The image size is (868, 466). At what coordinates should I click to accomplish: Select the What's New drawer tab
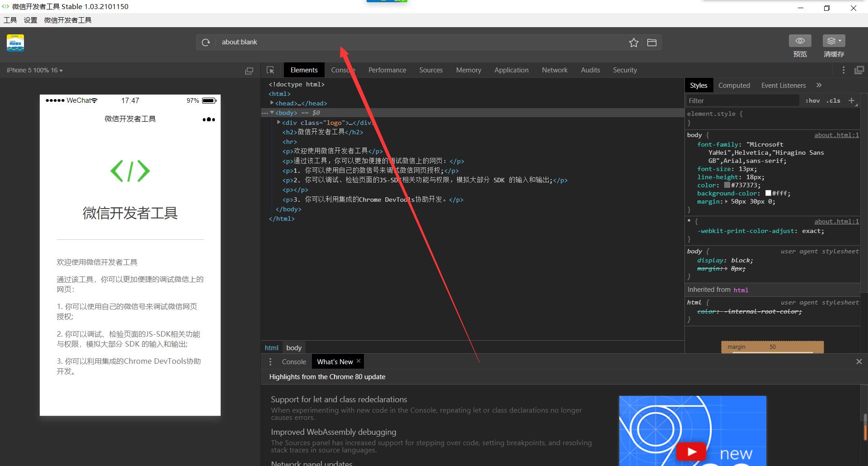click(x=335, y=362)
